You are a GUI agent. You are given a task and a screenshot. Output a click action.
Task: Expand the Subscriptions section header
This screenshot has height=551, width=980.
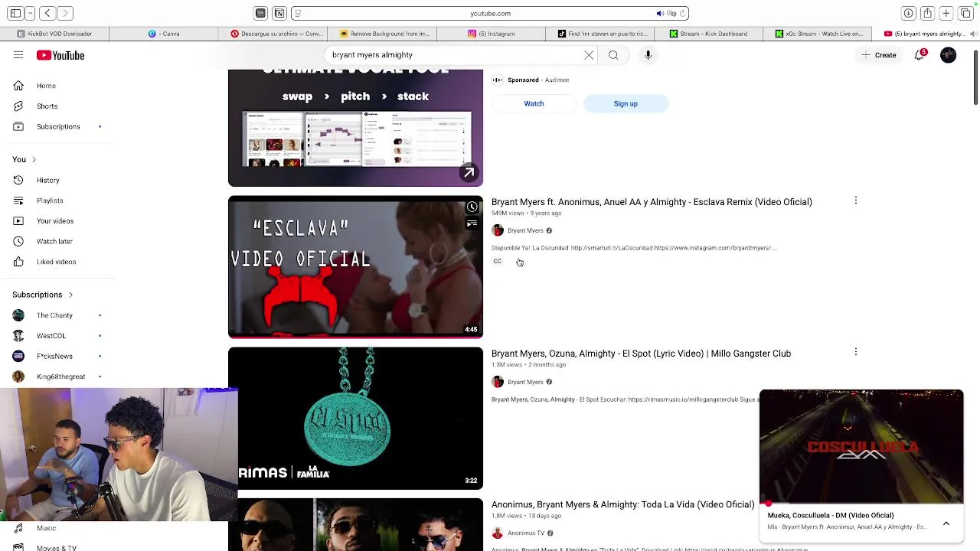pos(43,295)
